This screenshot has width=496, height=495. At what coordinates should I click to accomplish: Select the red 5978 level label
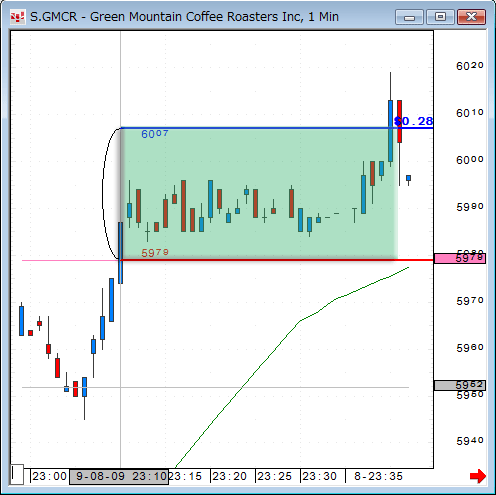pyautogui.click(x=155, y=253)
